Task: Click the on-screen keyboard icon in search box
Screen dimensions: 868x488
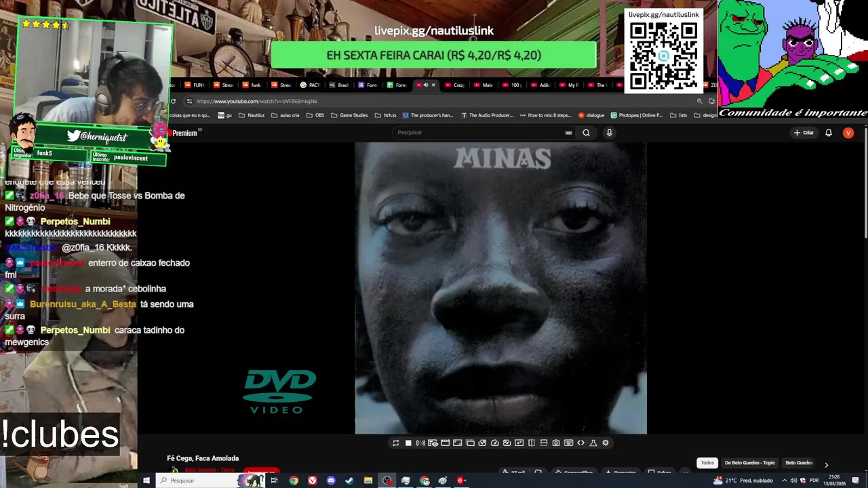Action: click(568, 133)
